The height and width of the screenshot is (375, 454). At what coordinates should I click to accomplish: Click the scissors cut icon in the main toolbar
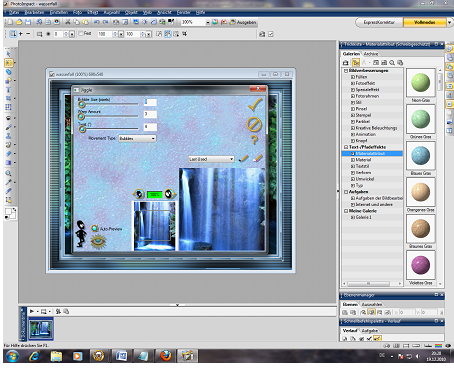[x=68, y=22]
